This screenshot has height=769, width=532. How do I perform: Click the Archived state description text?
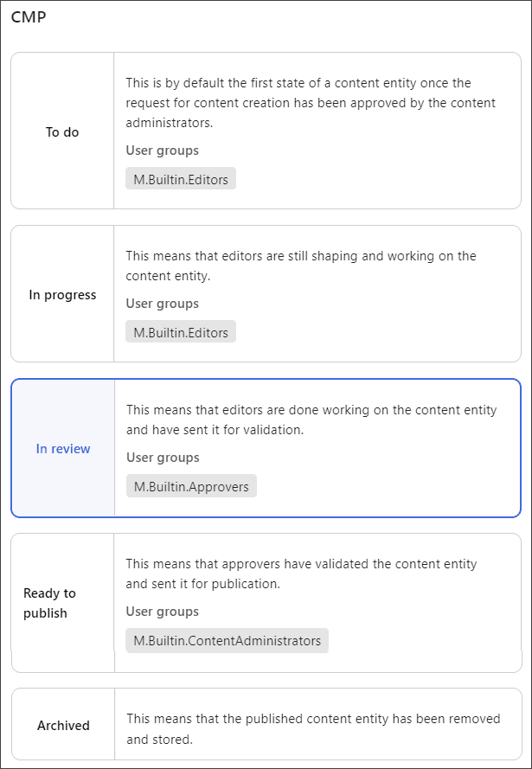pyautogui.click(x=313, y=729)
